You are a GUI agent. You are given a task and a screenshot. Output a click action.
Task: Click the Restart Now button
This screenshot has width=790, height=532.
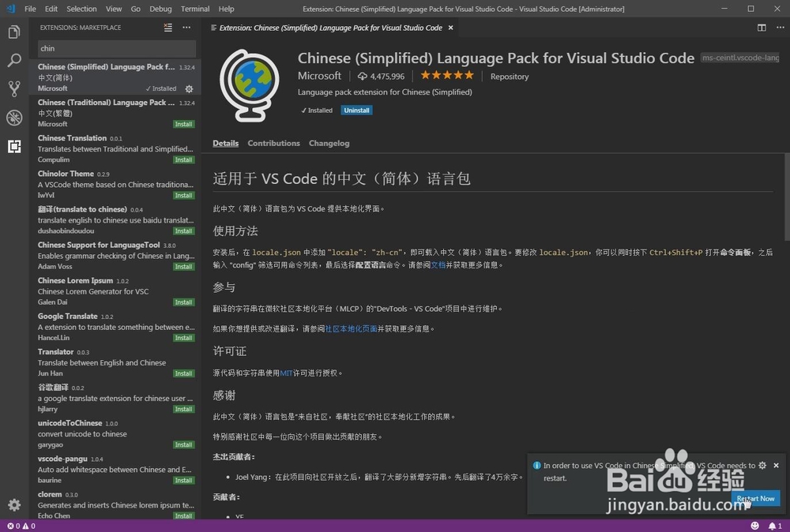[x=755, y=498]
